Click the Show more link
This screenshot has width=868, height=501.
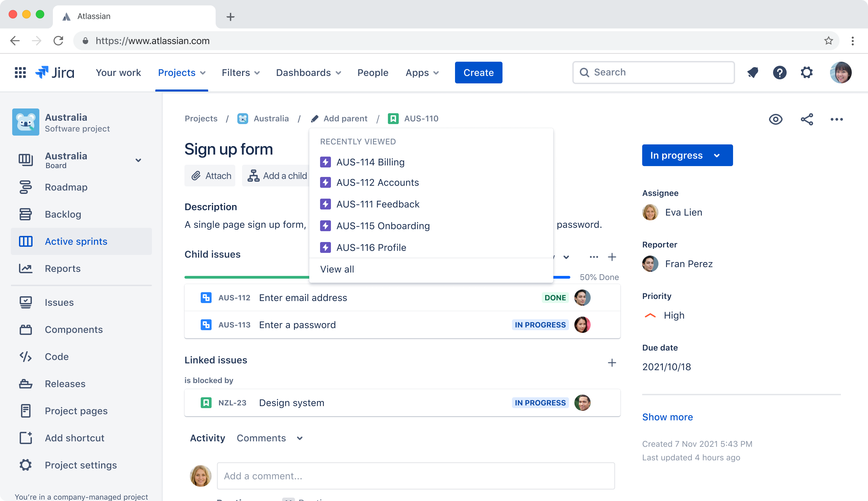(x=667, y=417)
